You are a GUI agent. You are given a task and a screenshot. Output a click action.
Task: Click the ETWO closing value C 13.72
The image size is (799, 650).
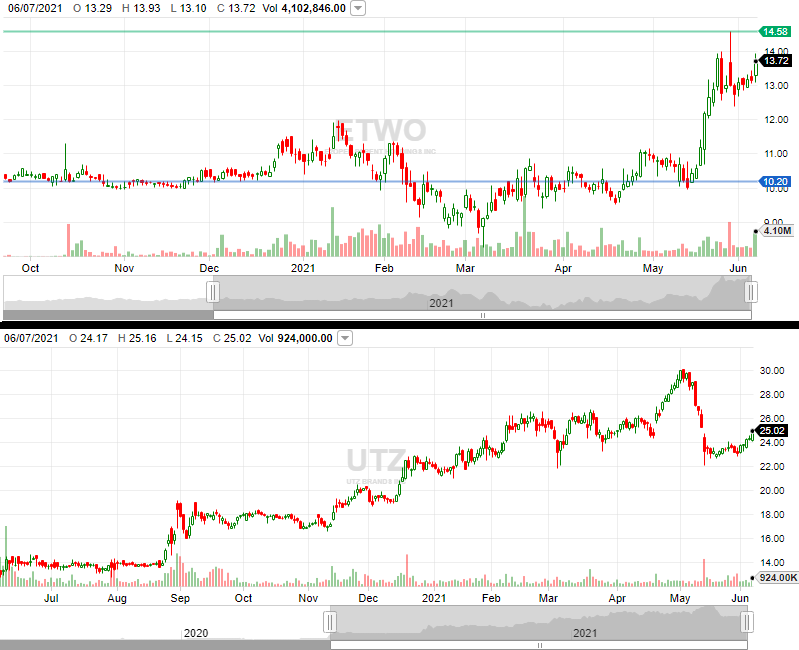tap(236, 9)
